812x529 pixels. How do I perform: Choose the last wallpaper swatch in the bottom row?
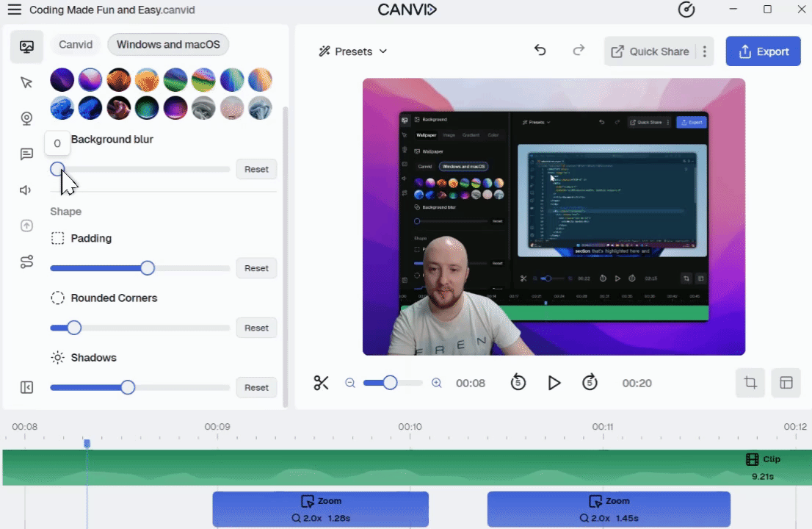[260, 108]
